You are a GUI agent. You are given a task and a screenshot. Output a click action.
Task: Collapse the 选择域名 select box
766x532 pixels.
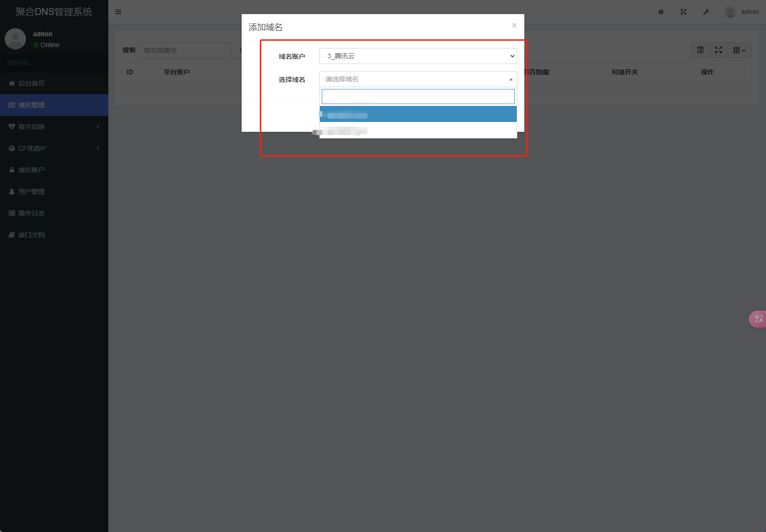418,79
